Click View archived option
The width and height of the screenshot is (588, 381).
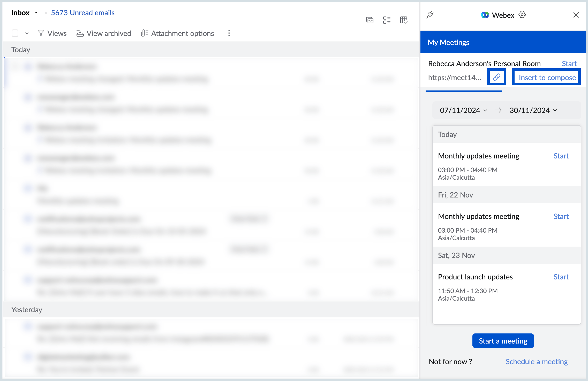point(104,33)
